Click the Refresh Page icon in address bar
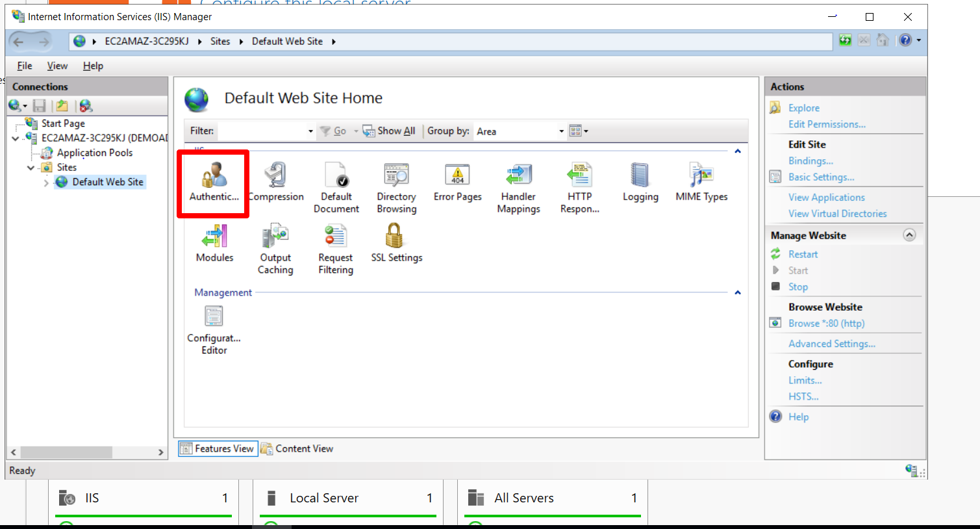Screen dimensions: 980x529 (x=845, y=40)
